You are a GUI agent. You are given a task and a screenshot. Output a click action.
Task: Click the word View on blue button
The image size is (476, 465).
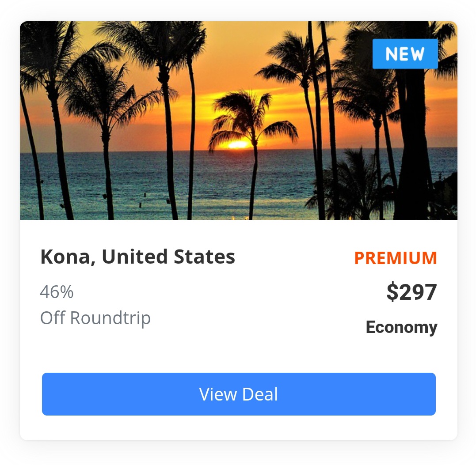tap(218, 394)
